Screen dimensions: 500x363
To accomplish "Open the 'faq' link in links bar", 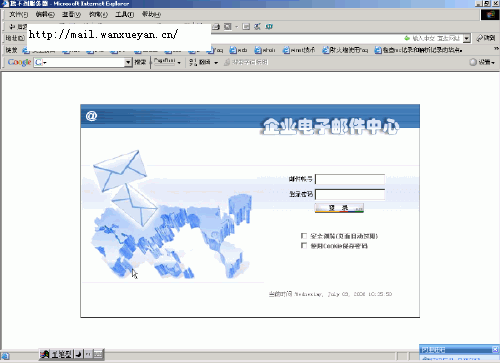I will coord(215,50).
